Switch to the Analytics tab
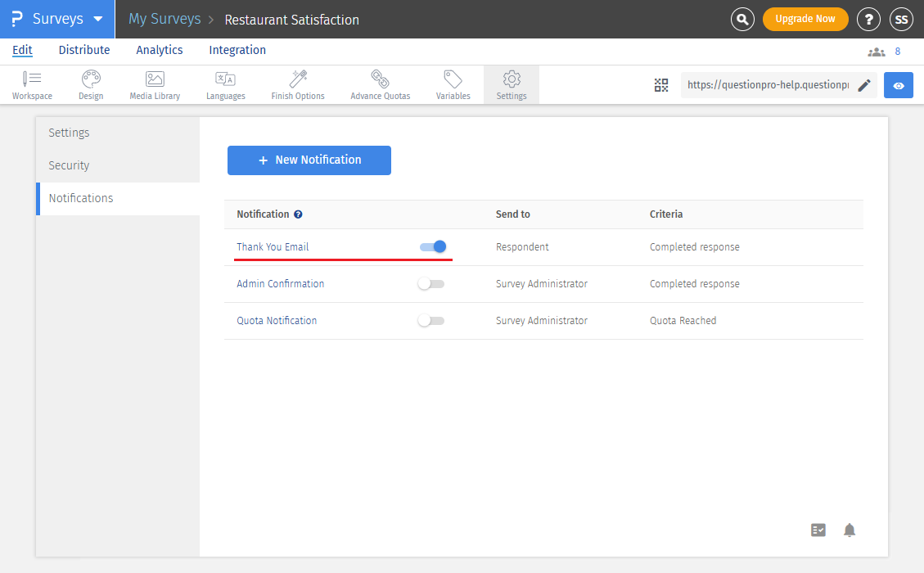This screenshot has width=924, height=573. tap(160, 50)
